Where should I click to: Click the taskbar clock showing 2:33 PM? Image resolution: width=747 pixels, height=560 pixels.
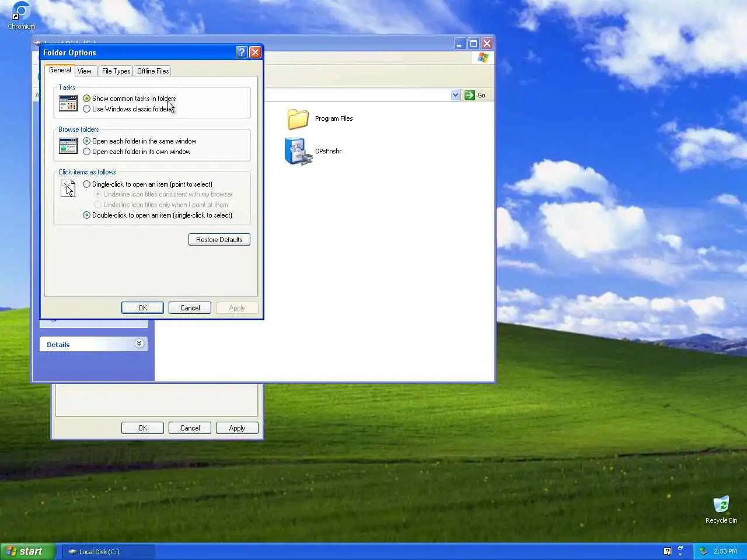(x=725, y=551)
